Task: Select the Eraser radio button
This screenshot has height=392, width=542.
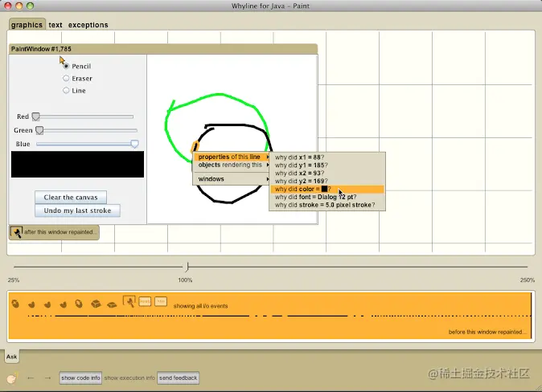Action: (66, 79)
